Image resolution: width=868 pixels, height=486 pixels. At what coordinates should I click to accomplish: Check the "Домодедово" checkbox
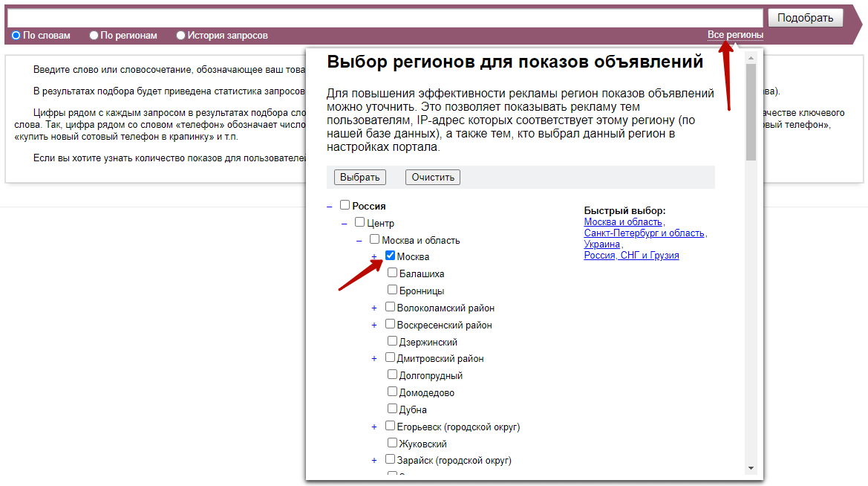(x=392, y=390)
